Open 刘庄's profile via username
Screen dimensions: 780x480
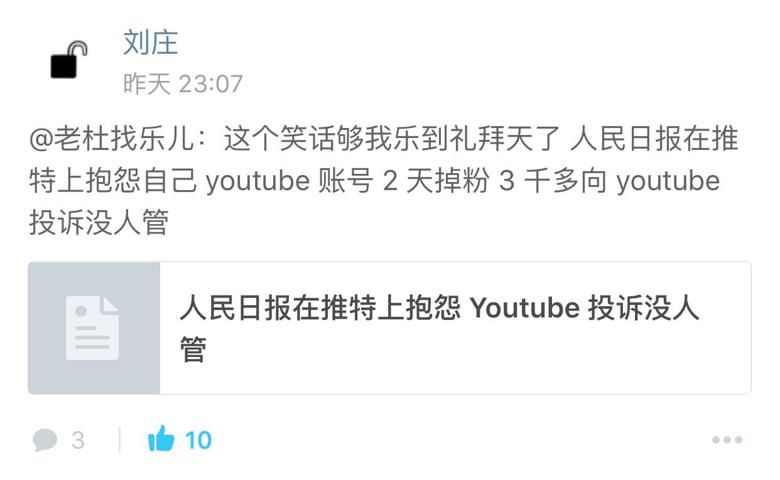pos(150,42)
